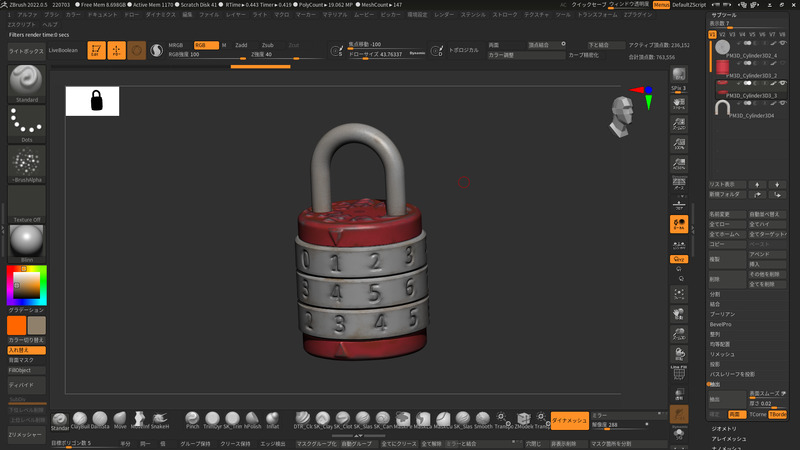Activate Edit mode button
Image resolution: width=800 pixels, height=450 pixels.
click(x=96, y=51)
